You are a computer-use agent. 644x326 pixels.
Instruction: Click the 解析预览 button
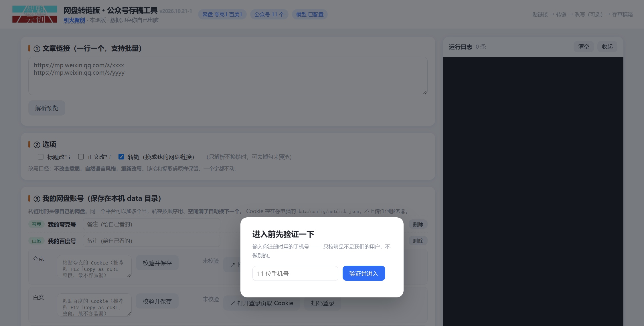click(x=47, y=108)
